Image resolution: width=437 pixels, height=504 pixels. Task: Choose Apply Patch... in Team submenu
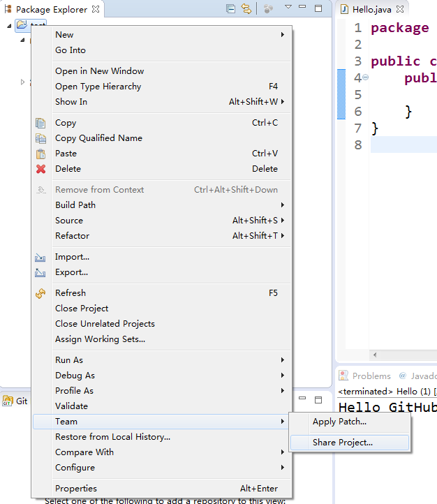(339, 422)
